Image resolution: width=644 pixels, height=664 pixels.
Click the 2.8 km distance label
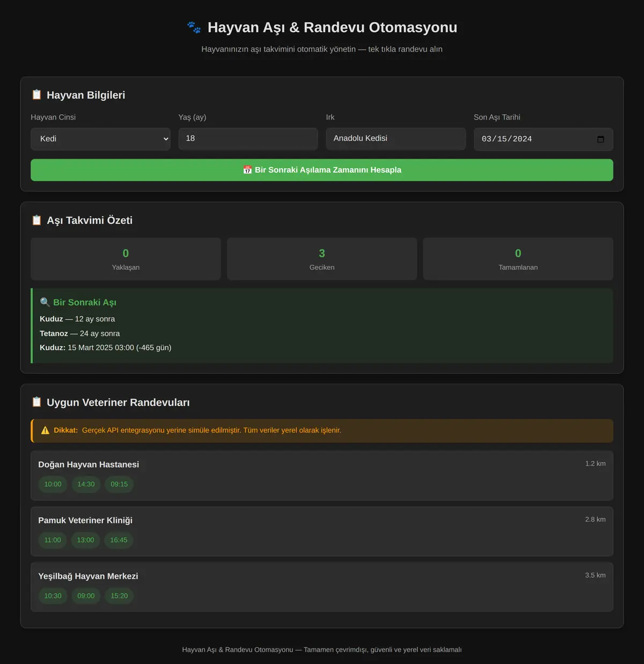tap(595, 519)
